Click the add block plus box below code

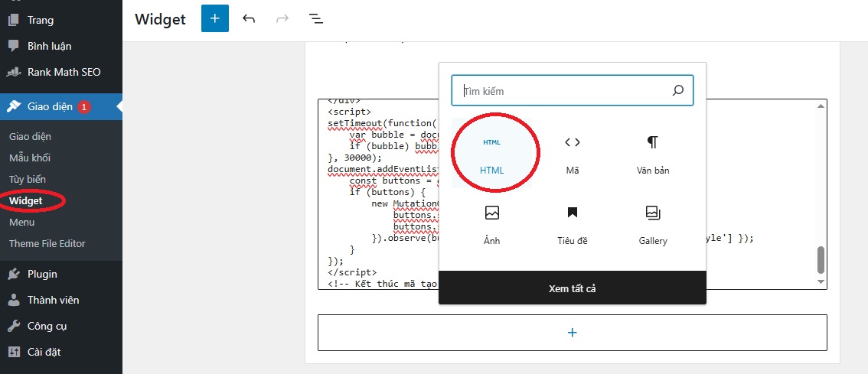[x=573, y=333]
